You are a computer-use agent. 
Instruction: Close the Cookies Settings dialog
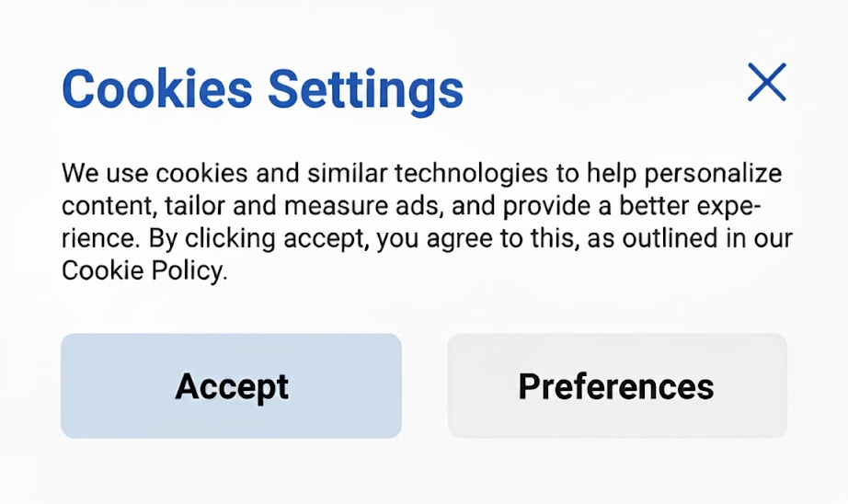point(766,83)
